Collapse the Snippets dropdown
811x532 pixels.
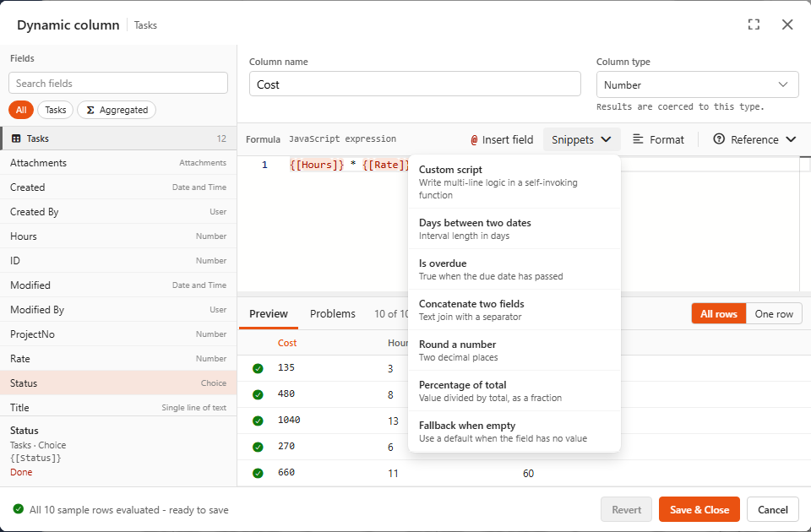(x=581, y=139)
